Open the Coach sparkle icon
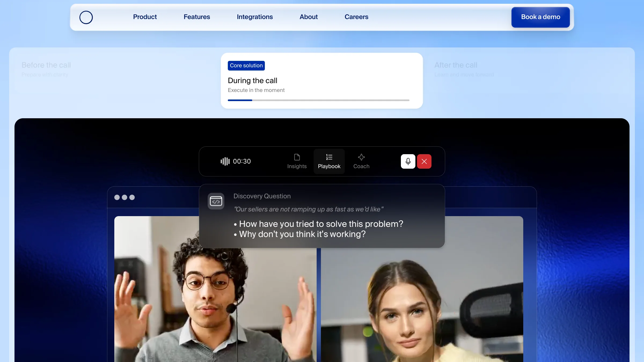Image resolution: width=644 pixels, height=362 pixels. (x=361, y=157)
